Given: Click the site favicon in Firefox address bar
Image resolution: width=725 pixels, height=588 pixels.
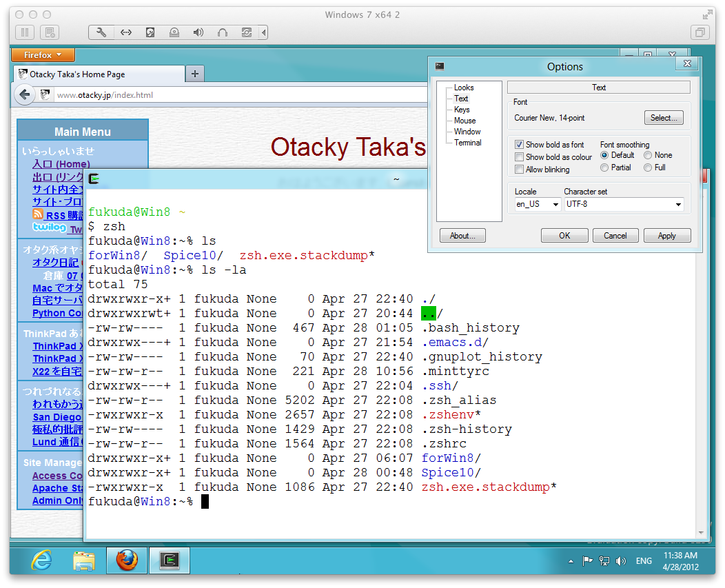Looking at the screenshot, I should [x=45, y=95].
